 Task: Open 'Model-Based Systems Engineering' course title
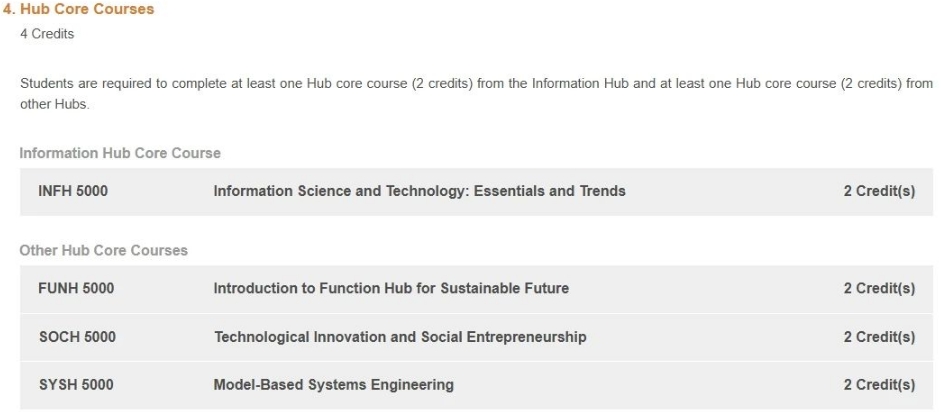pos(334,384)
